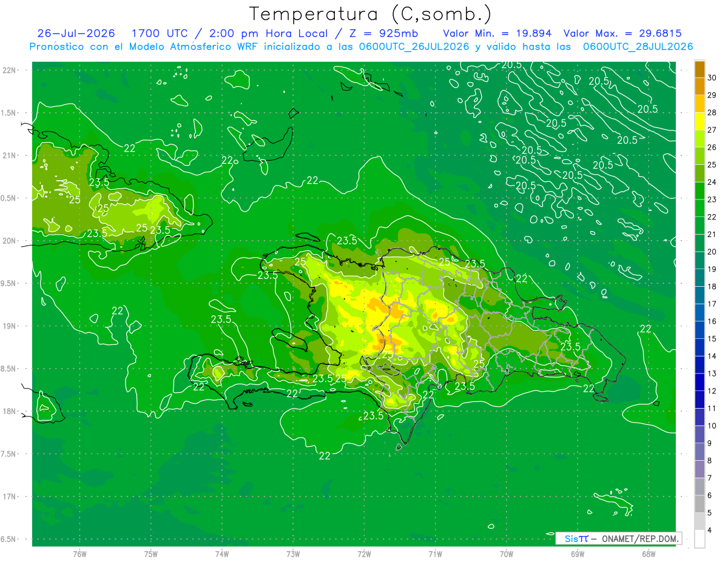Click the 70W longitude axis label
The width and height of the screenshot is (728, 562).
click(507, 554)
